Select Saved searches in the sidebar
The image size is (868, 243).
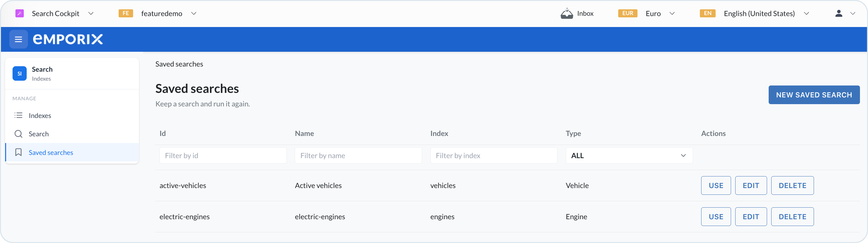click(72, 153)
